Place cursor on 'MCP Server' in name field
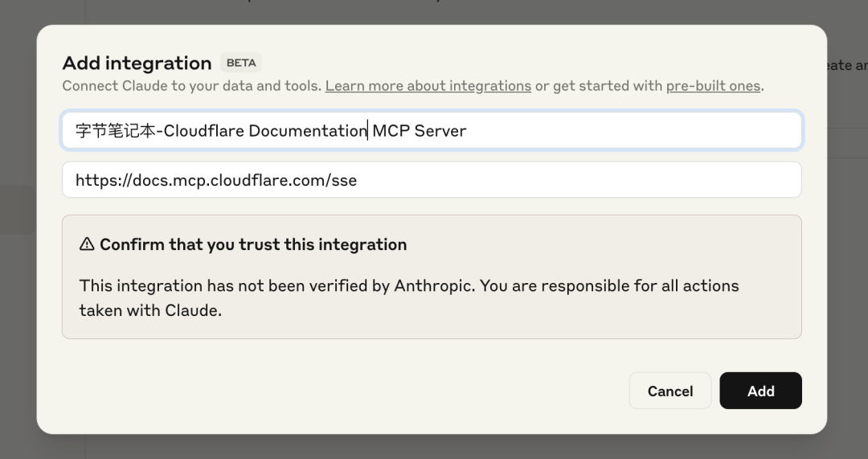 point(420,130)
